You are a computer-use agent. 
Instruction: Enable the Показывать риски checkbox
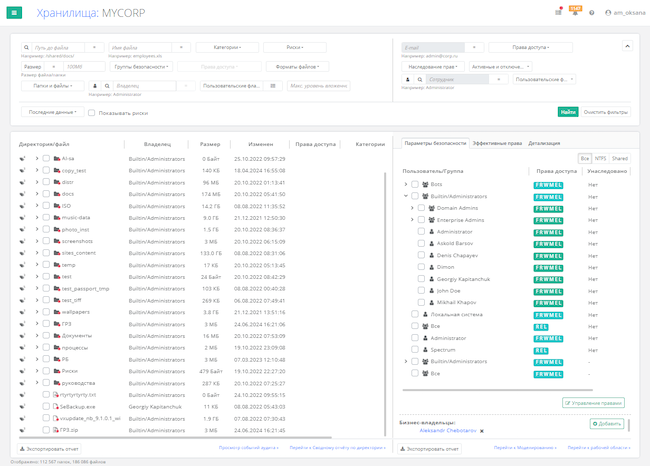(91, 113)
